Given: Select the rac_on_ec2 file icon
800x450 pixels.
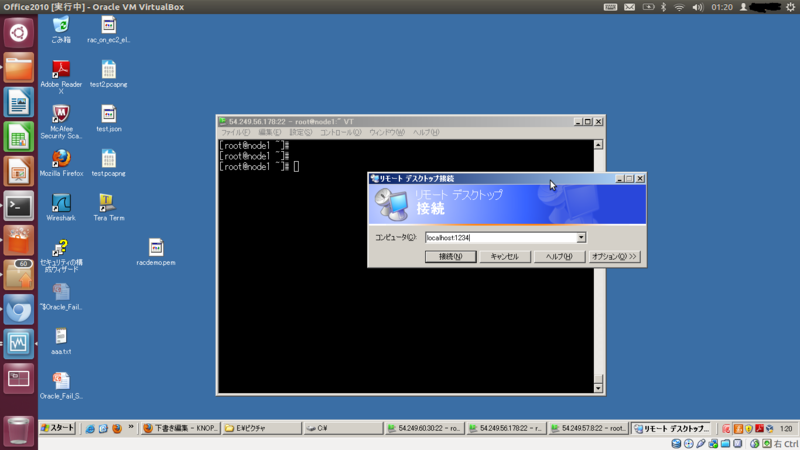Looking at the screenshot, I should tap(109, 30).
